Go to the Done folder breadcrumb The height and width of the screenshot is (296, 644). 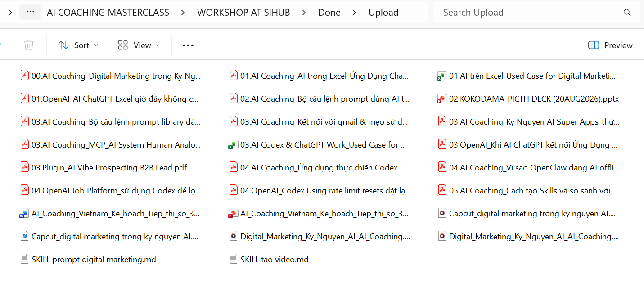tap(329, 13)
